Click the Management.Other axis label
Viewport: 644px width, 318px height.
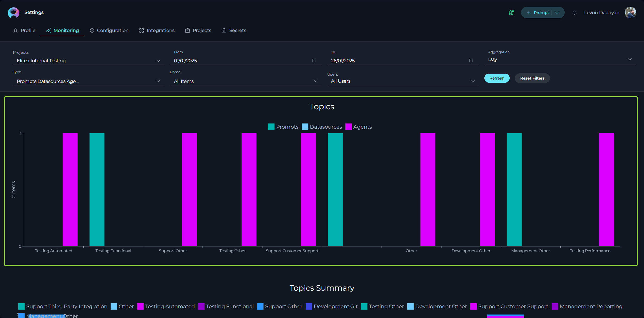click(x=530, y=251)
